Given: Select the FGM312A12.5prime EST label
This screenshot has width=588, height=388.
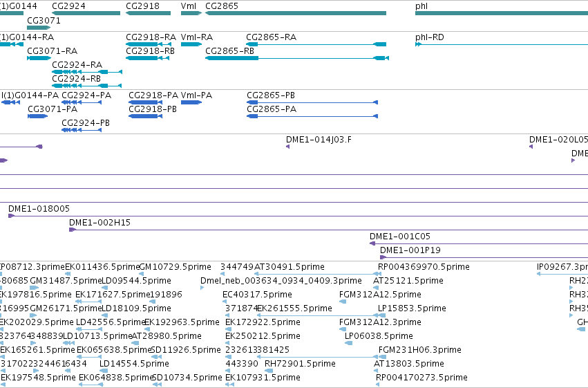Looking at the screenshot, I should pos(380,295).
